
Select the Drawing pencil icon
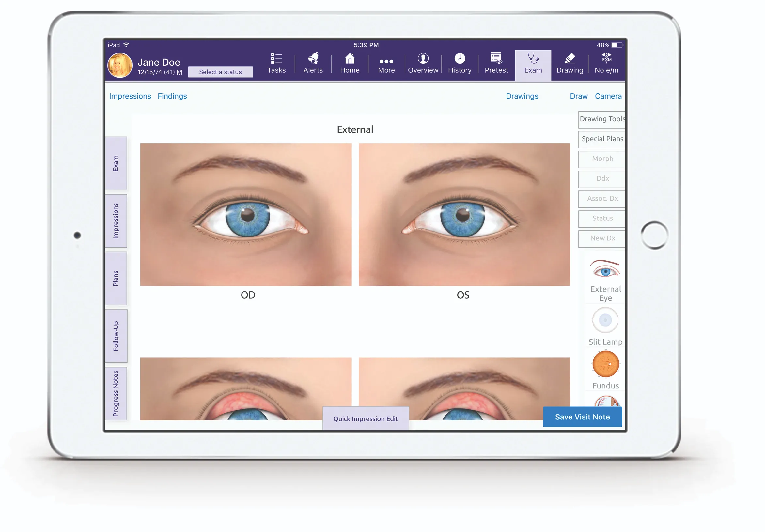point(570,63)
